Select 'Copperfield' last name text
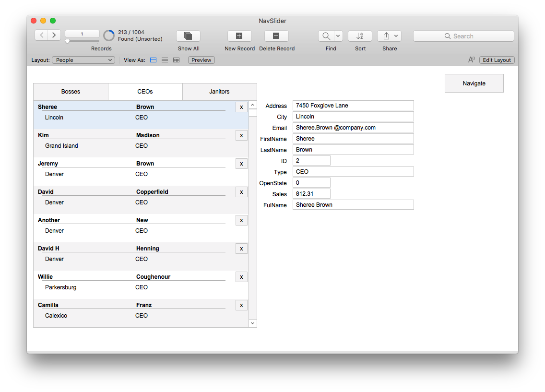This screenshot has width=545, height=392. click(152, 192)
